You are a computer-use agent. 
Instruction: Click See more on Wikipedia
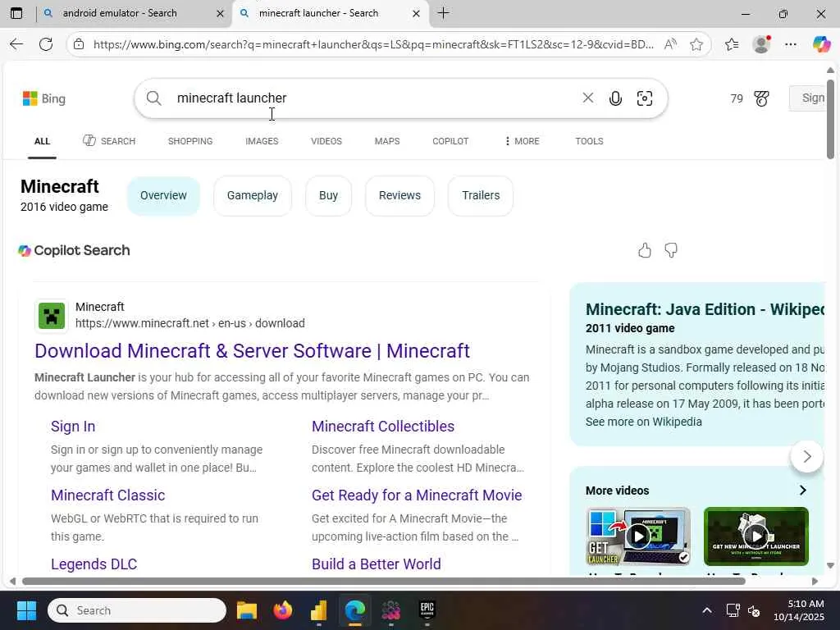coord(643,422)
